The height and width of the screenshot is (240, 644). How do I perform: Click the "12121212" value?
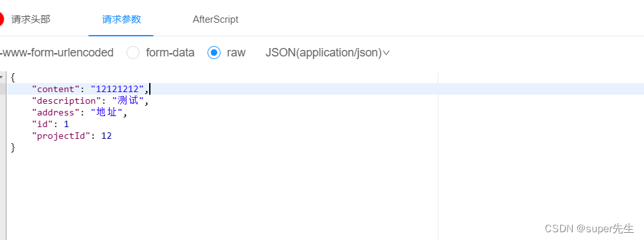pyautogui.click(x=117, y=89)
